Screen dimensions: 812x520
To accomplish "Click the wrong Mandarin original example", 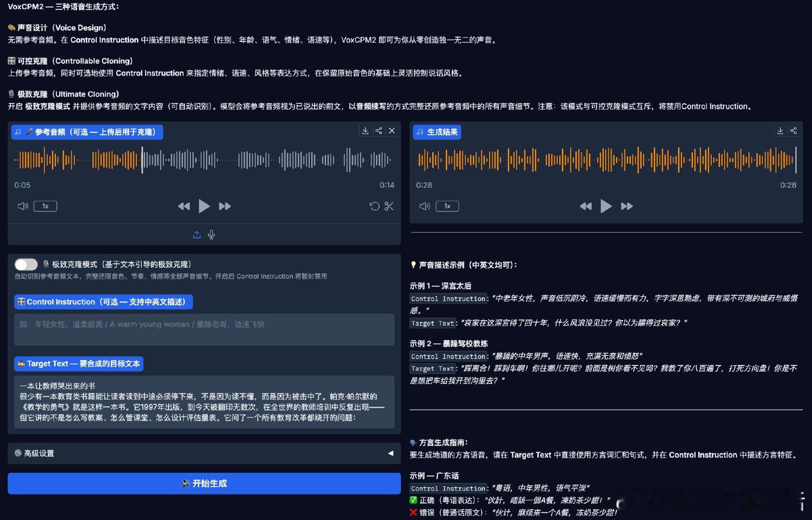I will (x=514, y=512).
